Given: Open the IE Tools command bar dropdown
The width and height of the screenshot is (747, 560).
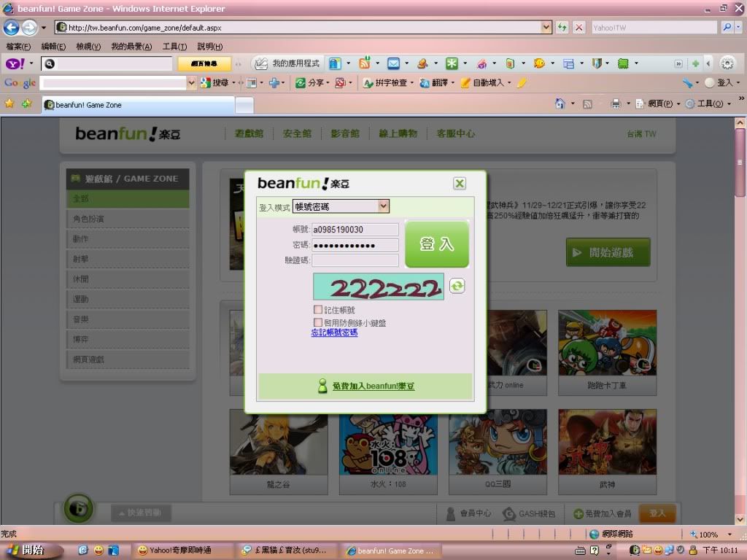Looking at the screenshot, I should coord(708,104).
